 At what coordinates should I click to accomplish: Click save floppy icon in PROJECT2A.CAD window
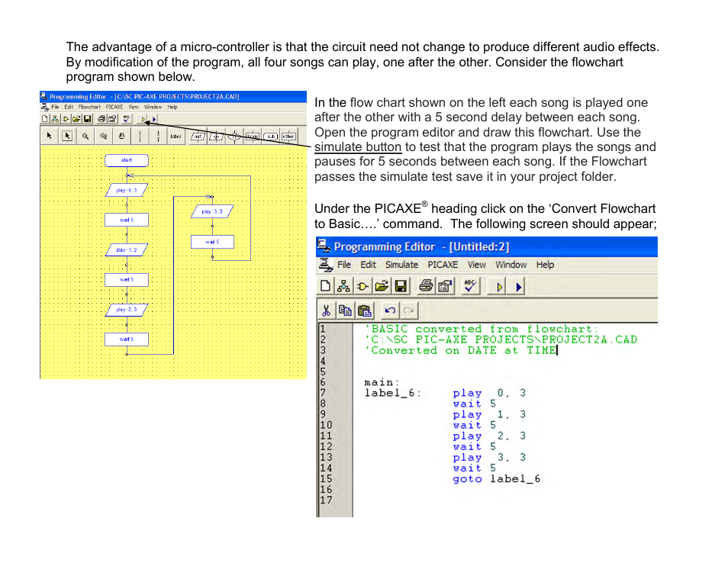[87, 119]
